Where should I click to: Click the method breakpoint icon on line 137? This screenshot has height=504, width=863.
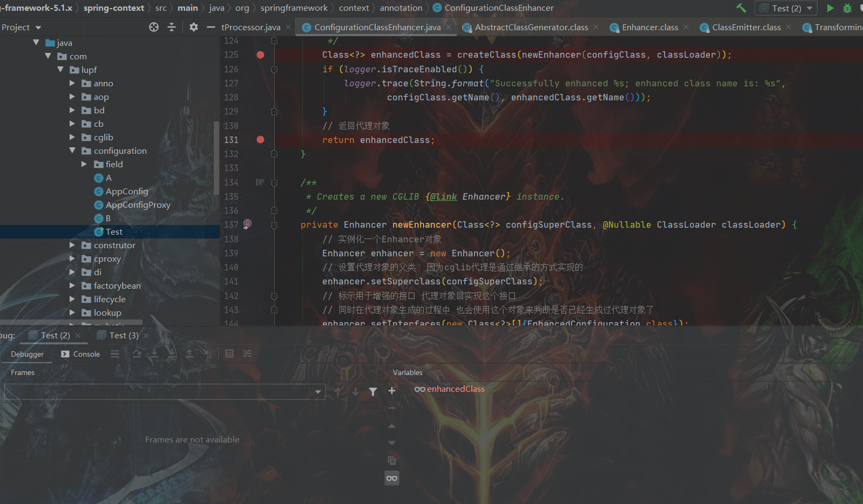pos(247,224)
